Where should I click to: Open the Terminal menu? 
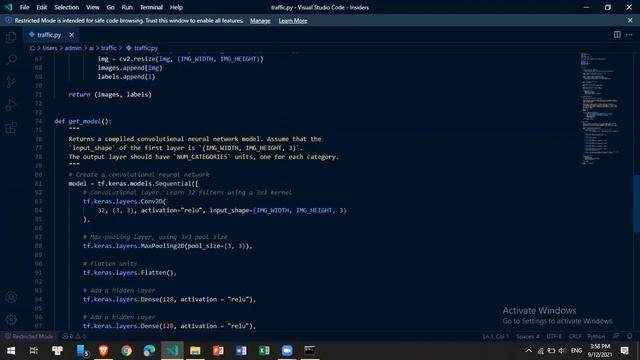pyautogui.click(x=151, y=7)
